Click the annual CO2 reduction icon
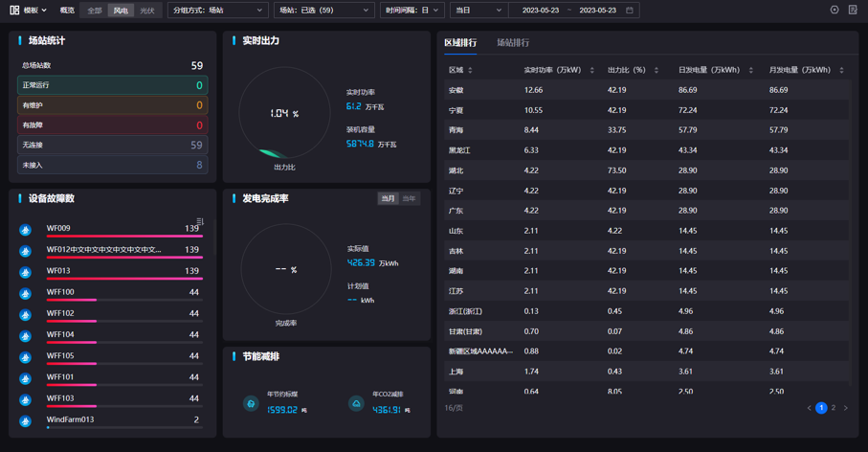868x452 pixels. (356, 403)
